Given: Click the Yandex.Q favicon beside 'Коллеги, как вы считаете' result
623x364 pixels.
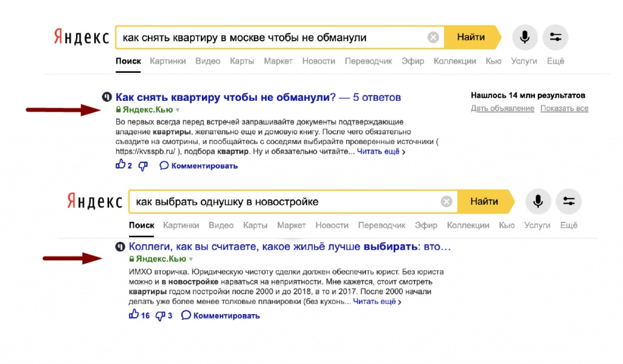Looking at the screenshot, I should click(x=120, y=247).
